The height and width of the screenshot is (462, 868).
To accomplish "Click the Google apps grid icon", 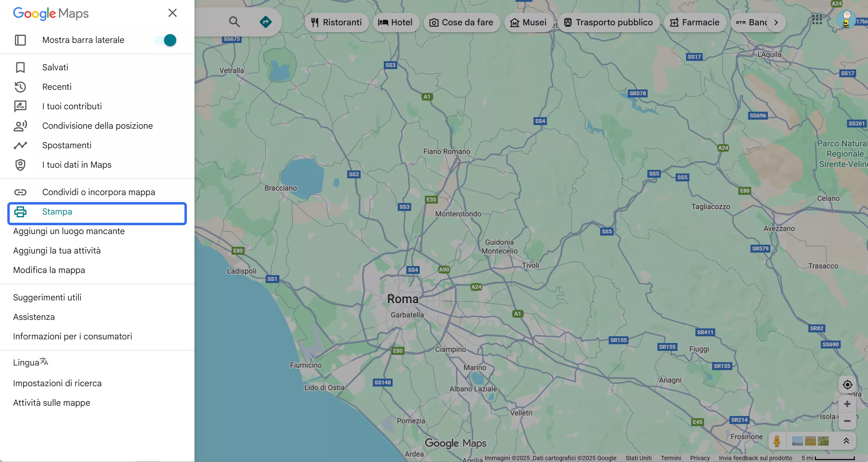I will coord(817,19).
